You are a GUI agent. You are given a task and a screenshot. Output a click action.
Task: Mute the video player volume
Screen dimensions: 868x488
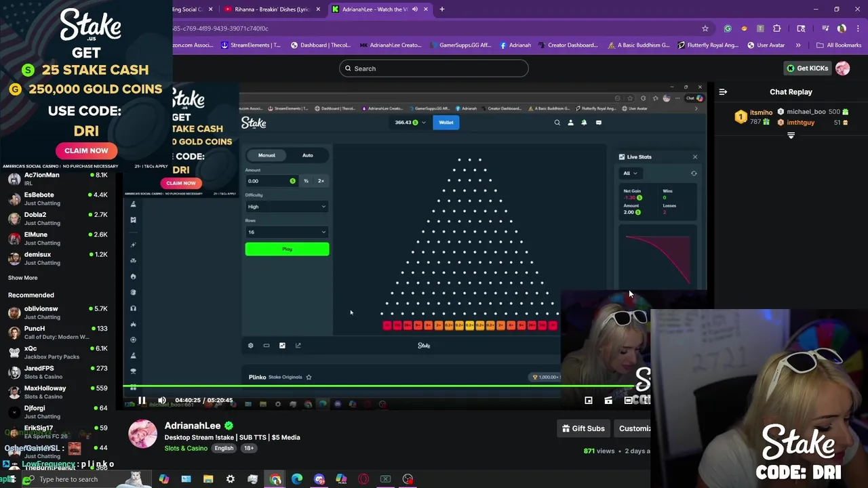pos(161,401)
